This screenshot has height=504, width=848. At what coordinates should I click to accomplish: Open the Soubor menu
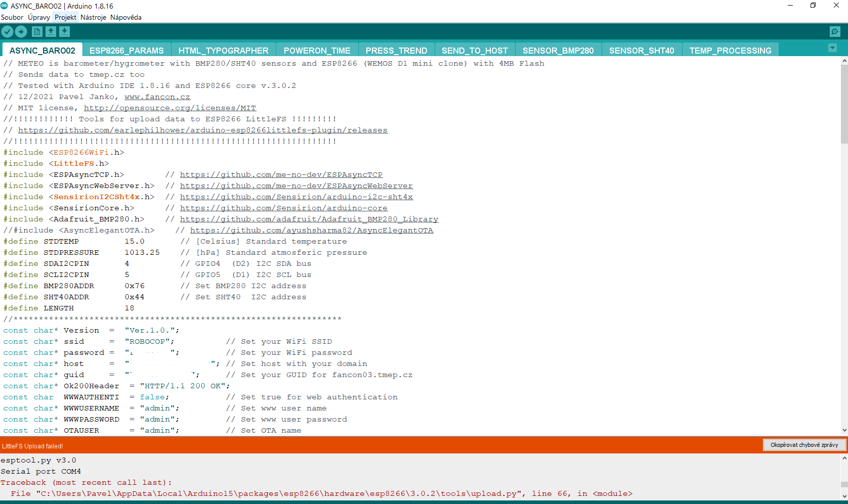(x=12, y=17)
